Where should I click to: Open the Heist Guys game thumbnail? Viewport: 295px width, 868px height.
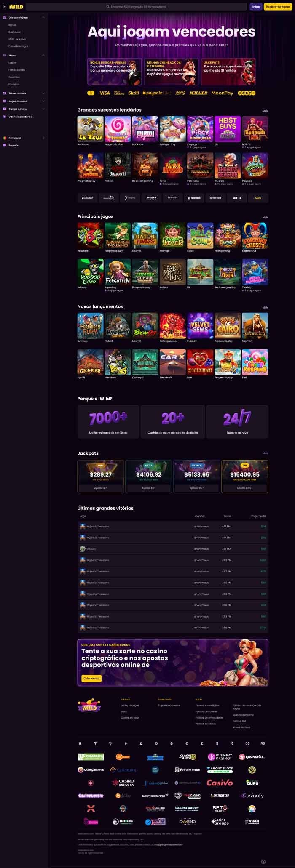click(228, 129)
